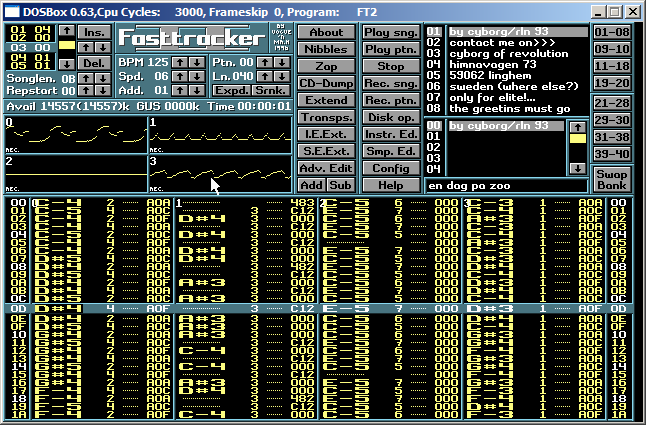
Task: Select instrument bank 19-20
Action: coord(612,83)
